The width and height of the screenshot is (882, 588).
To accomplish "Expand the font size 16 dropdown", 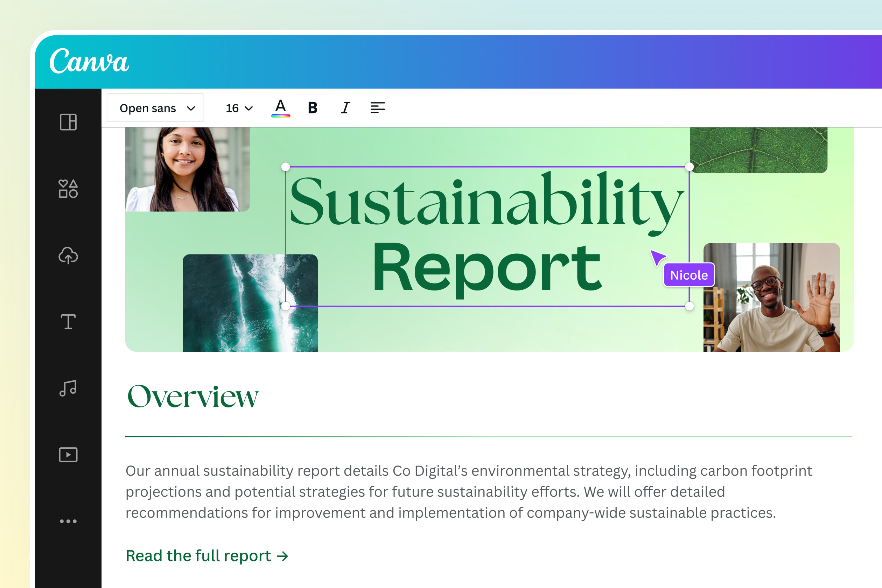I will click(x=239, y=108).
